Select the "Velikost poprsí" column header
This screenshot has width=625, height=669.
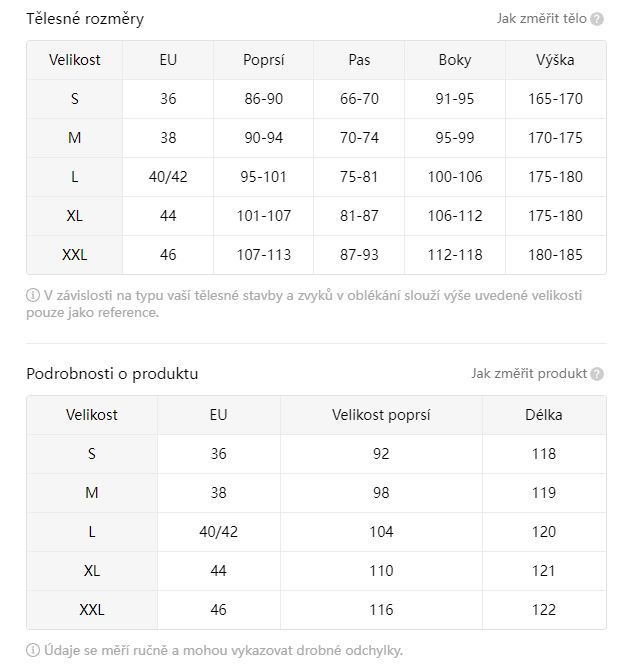[381, 415]
